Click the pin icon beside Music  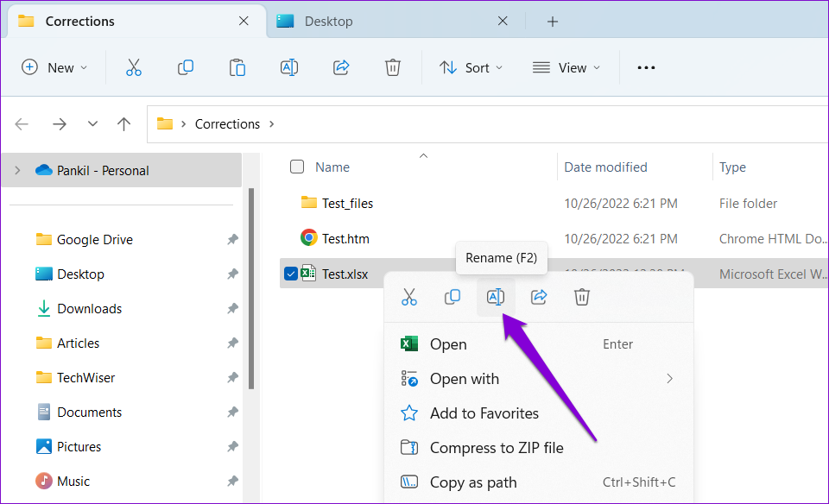point(232,482)
